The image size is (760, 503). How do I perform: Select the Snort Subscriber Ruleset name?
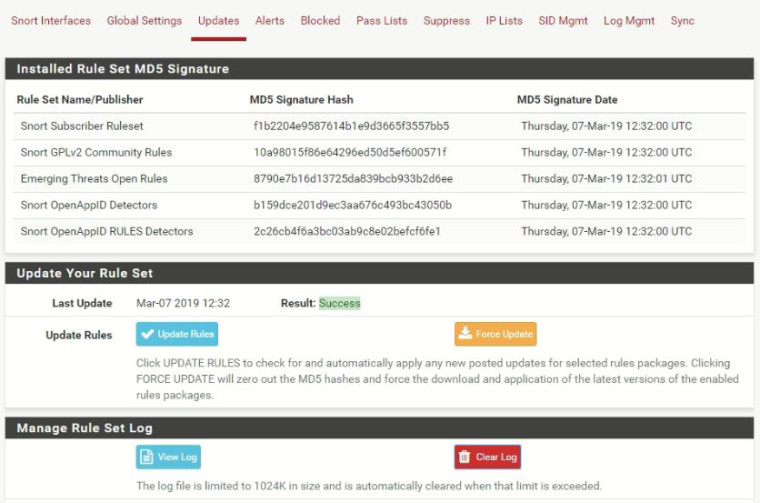[82, 126]
